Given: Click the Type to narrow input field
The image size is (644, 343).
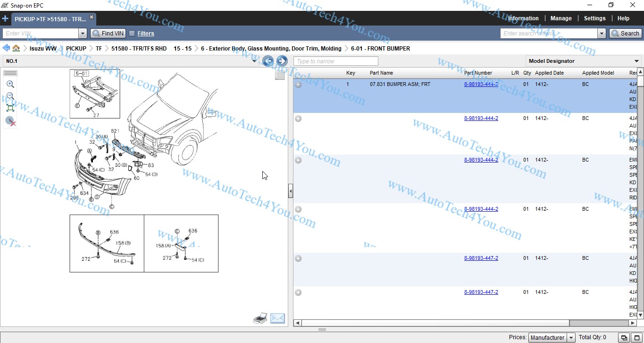Looking at the screenshot, I should 335,61.
